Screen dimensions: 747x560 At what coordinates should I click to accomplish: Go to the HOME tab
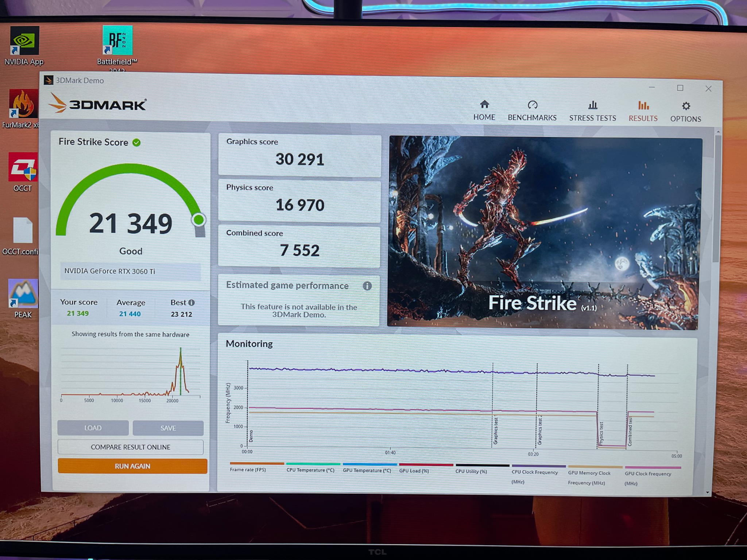(484, 110)
